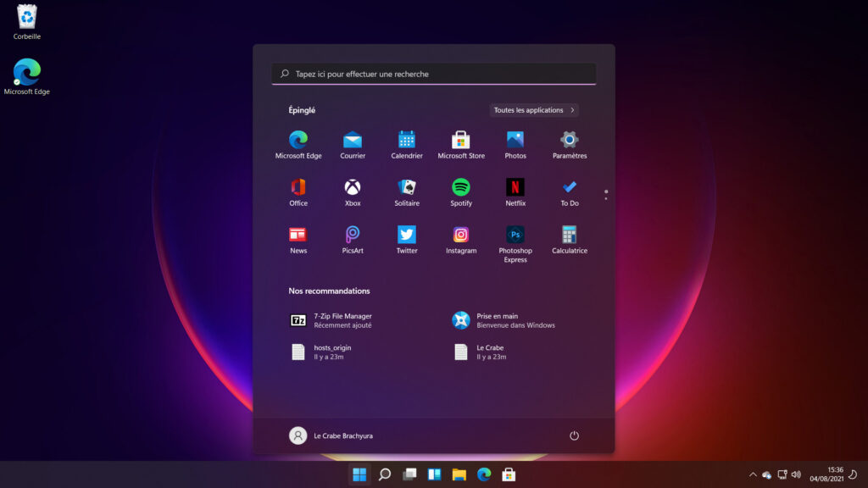Screen dimensions: 868x488
Task: Select the Corbeille desktop icon
Action: tap(26, 22)
